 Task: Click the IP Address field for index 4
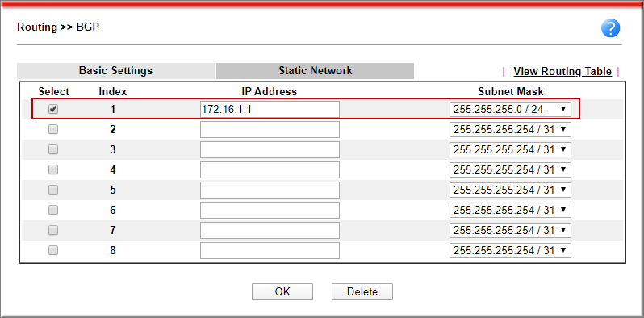point(270,169)
